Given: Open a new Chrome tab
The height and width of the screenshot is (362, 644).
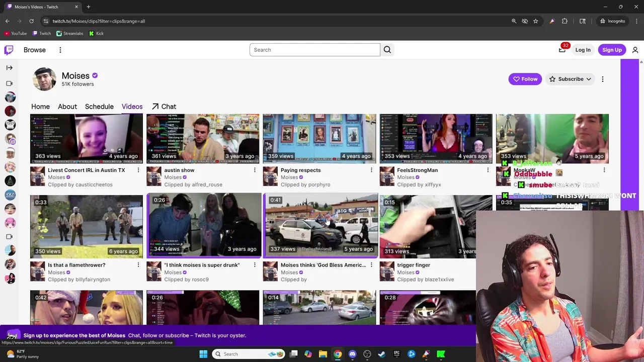Looking at the screenshot, I should (x=88, y=7).
